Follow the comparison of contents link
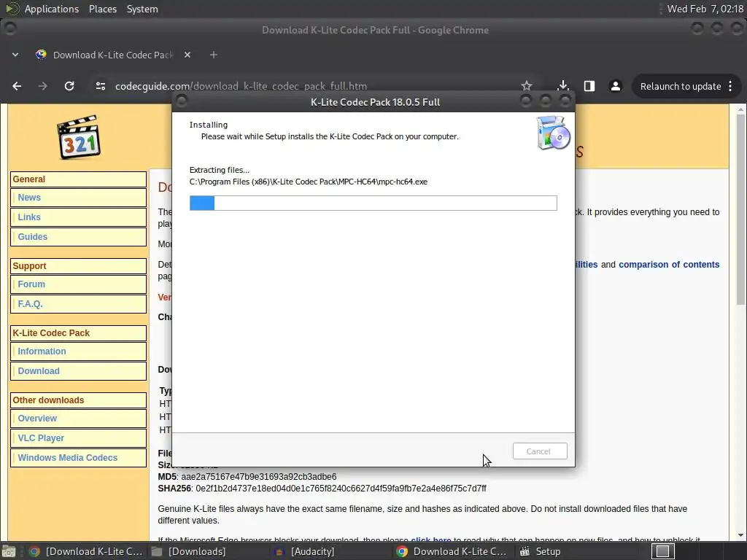This screenshot has width=747, height=560. click(669, 264)
